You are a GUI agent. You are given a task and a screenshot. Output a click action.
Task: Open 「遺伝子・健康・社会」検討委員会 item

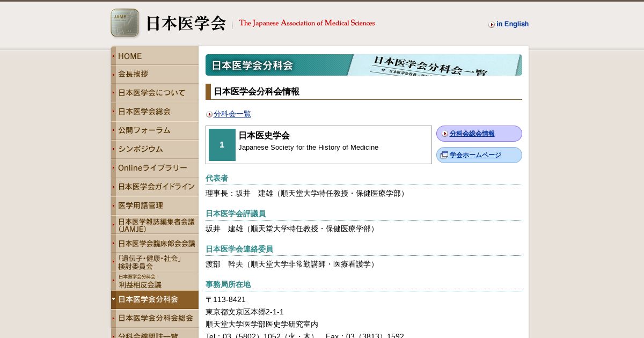point(155,262)
